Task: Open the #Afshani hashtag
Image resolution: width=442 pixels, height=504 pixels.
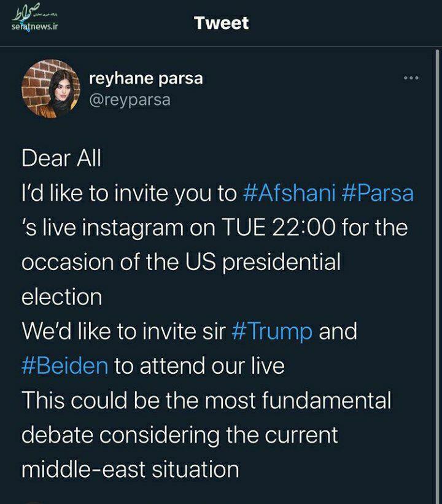Action: [x=289, y=193]
